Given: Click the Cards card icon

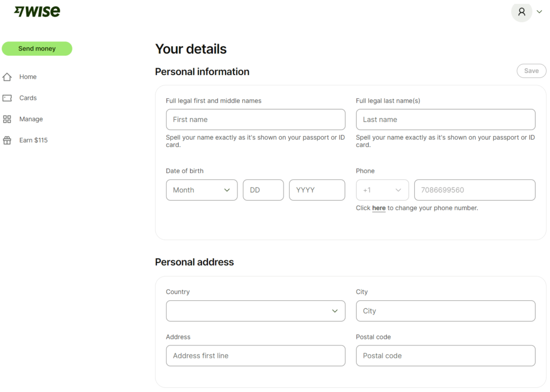Looking at the screenshot, I should click(7, 98).
